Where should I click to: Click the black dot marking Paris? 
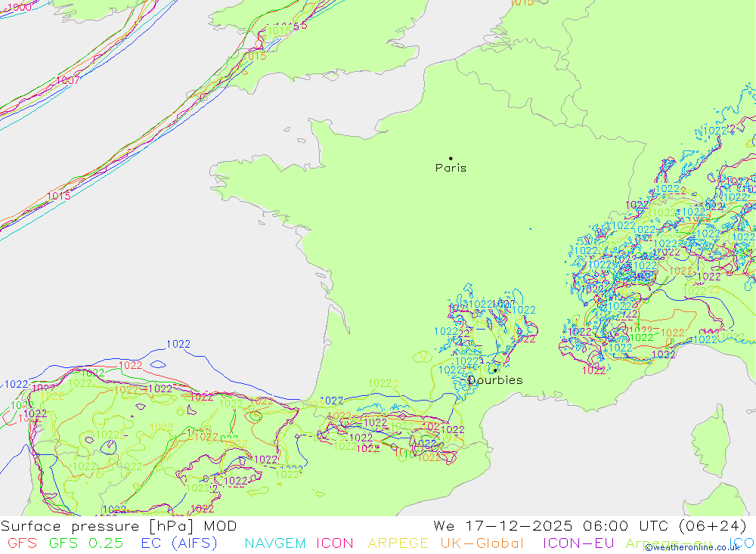tap(451, 158)
